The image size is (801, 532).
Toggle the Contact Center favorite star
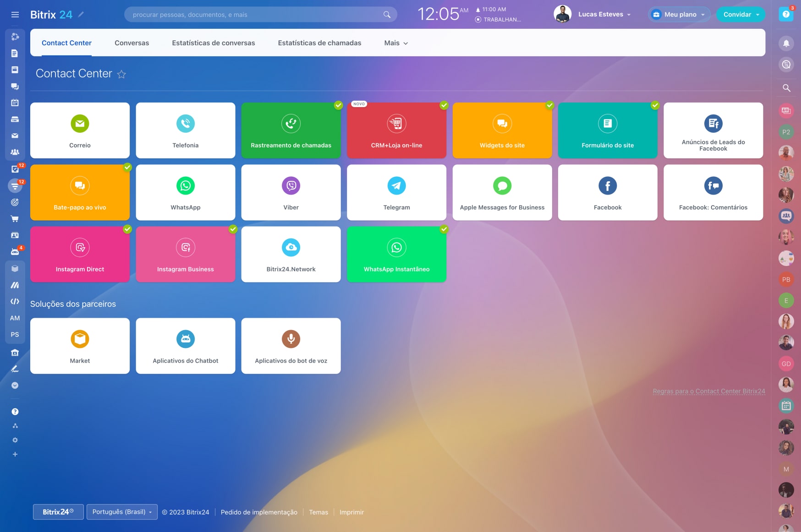[121, 74]
